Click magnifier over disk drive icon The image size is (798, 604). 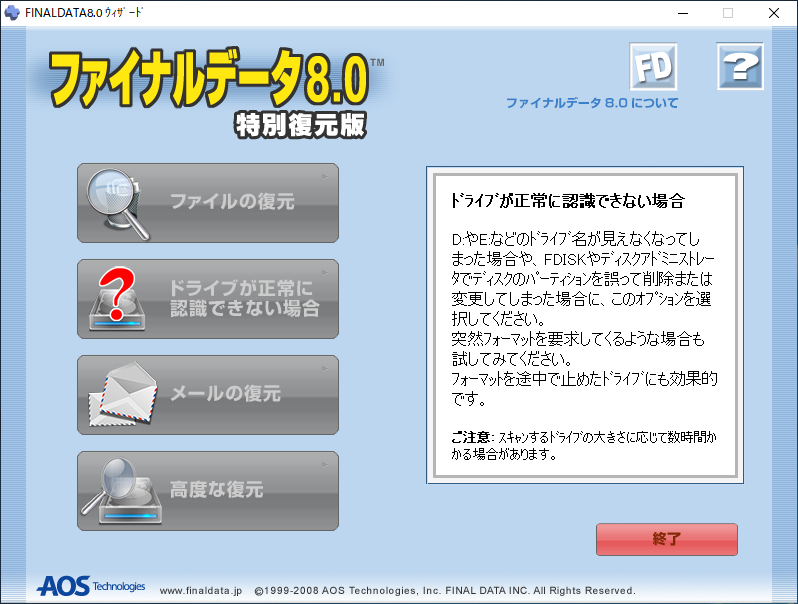[x=122, y=492]
